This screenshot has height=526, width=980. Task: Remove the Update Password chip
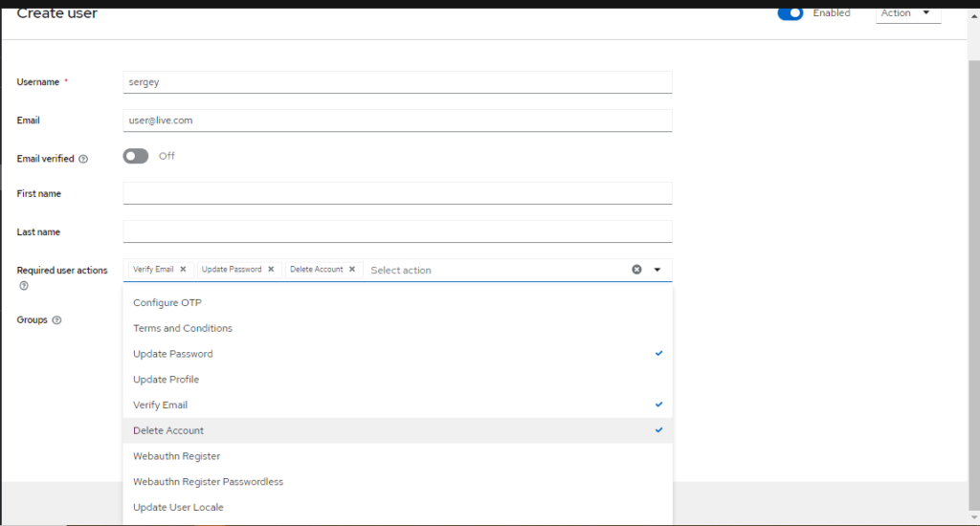pyautogui.click(x=271, y=270)
